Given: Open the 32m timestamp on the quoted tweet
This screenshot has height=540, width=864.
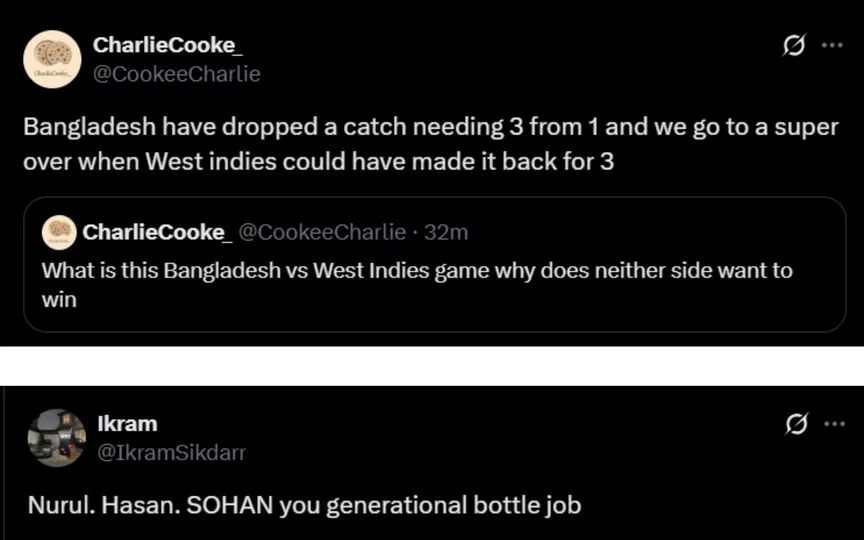Looking at the screenshot, I should pyautogui.click(x=446, y=232).
